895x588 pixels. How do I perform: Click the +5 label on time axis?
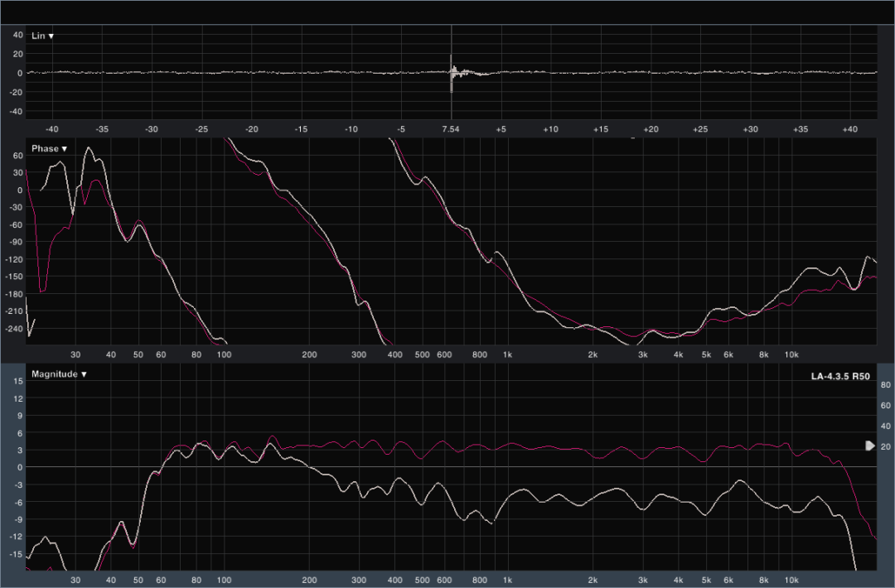(x=501, y=129)
